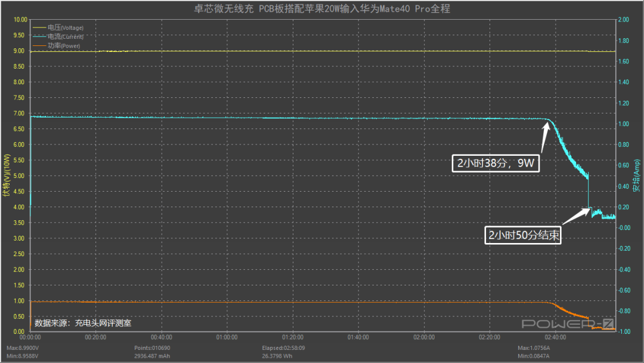Click the 00:40:00 time axis label
The width and height of the screenshot is (644, 363).
coord(162,337)
